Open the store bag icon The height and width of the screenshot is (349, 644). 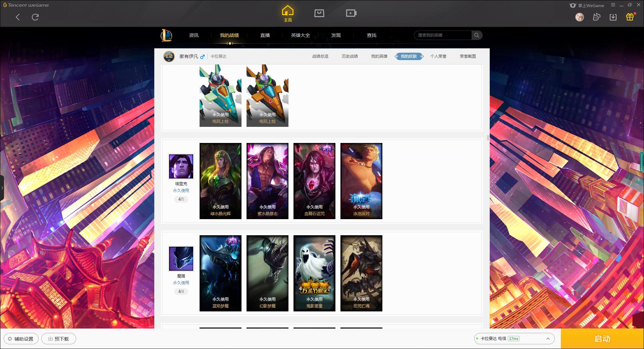click(319, 13)
